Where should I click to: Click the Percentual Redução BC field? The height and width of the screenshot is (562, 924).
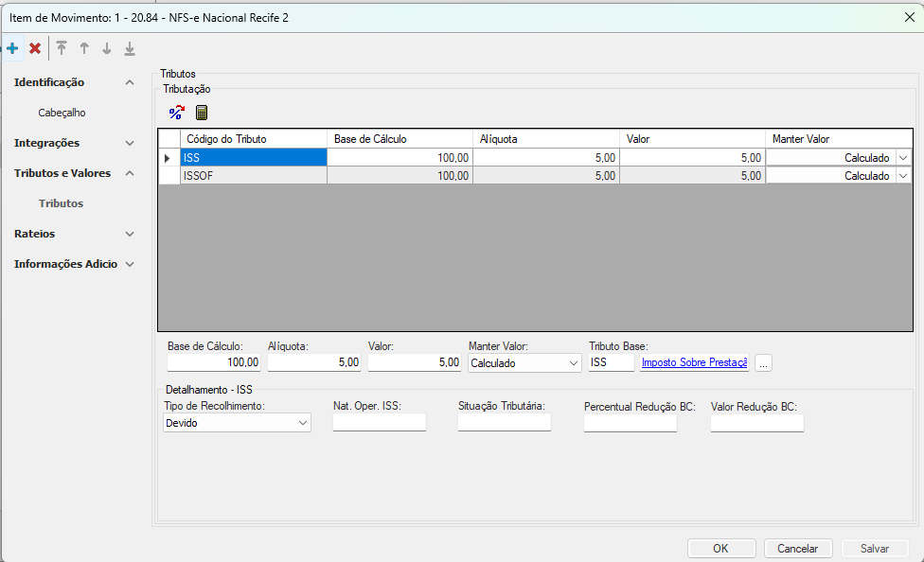click(631, 423)
